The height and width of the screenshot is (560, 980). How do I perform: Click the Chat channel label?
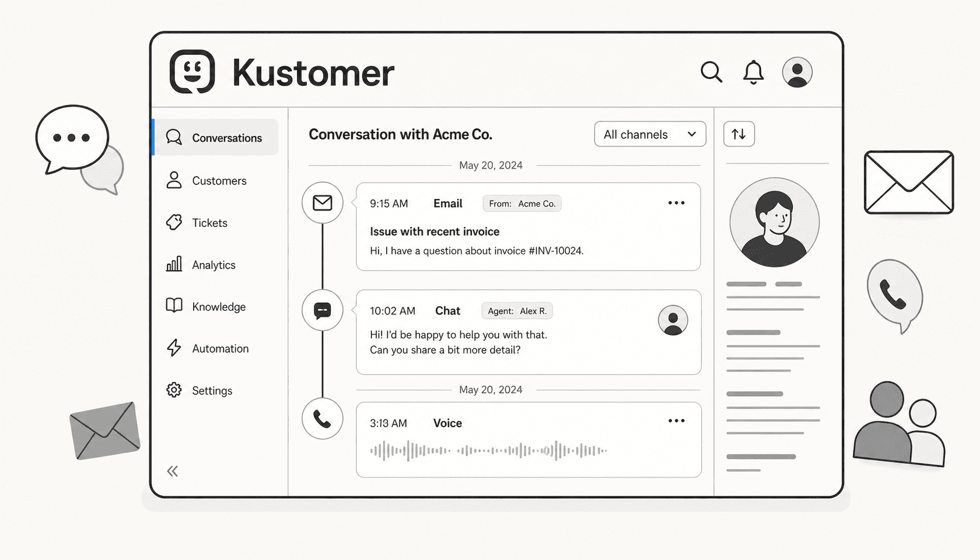click(447, 310)
